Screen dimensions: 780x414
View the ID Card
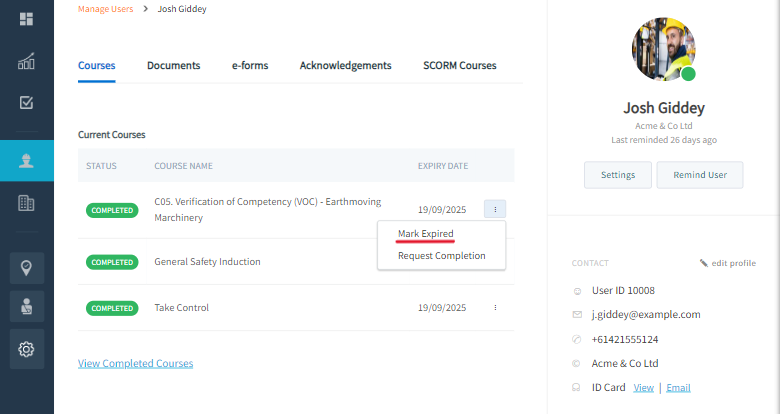(x=643, y=388)
